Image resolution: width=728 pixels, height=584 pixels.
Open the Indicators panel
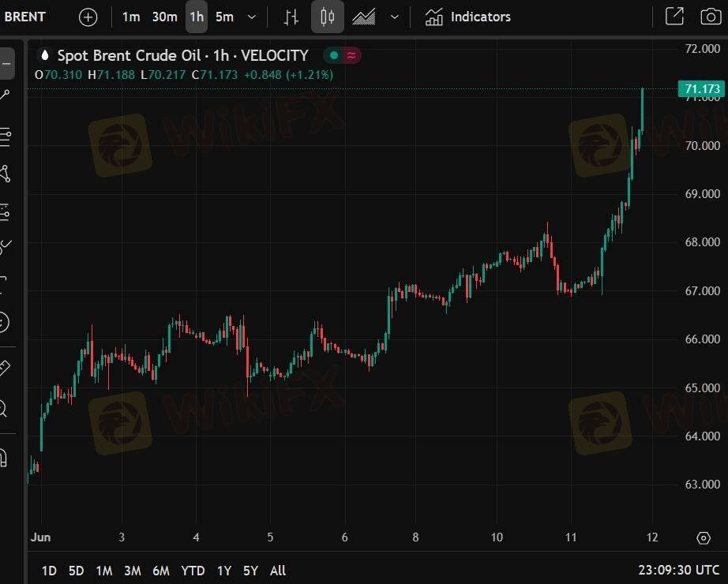point(467,17)
